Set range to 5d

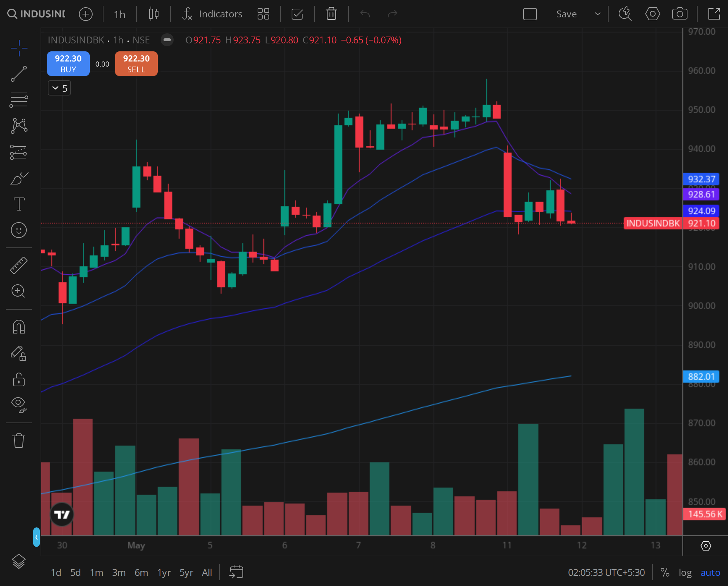[x=75, y=573]
